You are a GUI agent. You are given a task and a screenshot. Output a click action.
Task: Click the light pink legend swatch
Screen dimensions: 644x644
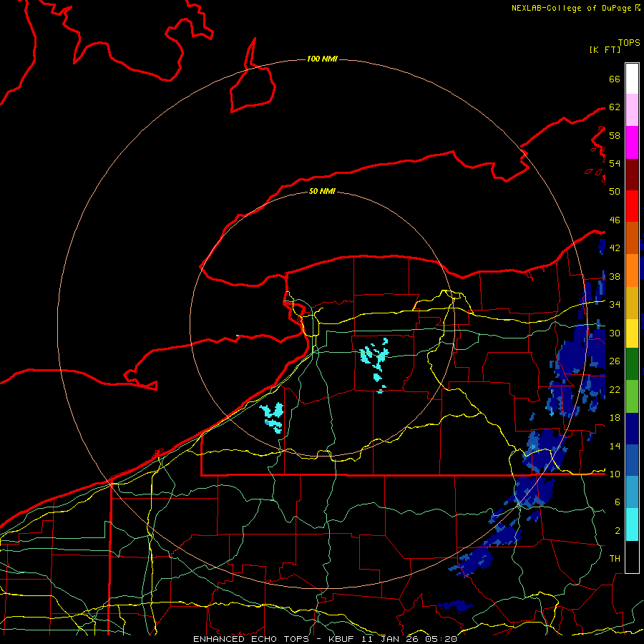click(x=632, y=110)
